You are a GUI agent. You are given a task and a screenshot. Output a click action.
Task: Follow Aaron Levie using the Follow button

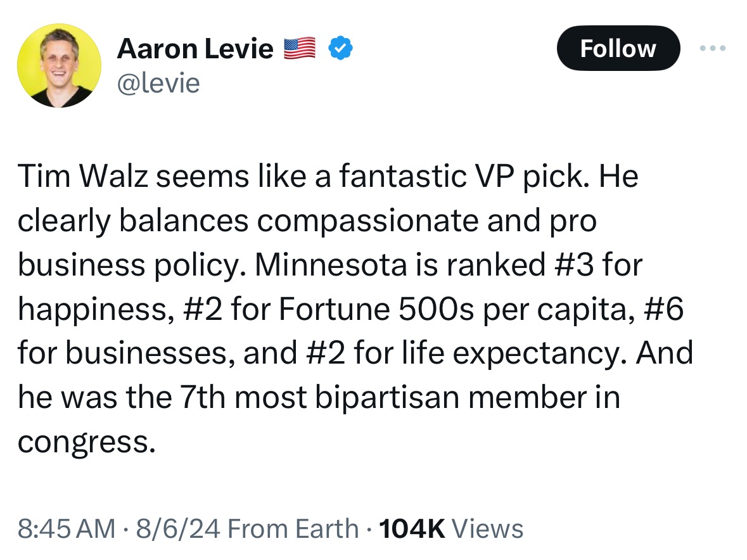[618, 48]
